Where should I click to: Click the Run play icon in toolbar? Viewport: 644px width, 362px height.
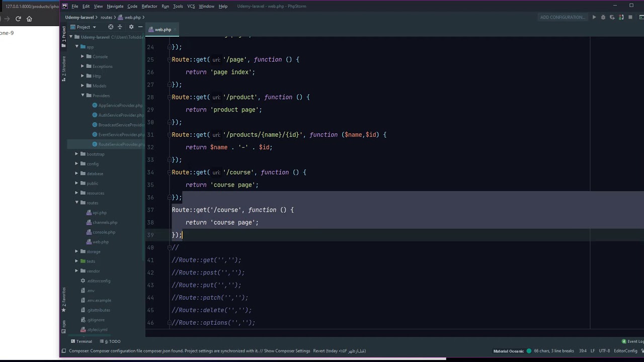[594, 17]
